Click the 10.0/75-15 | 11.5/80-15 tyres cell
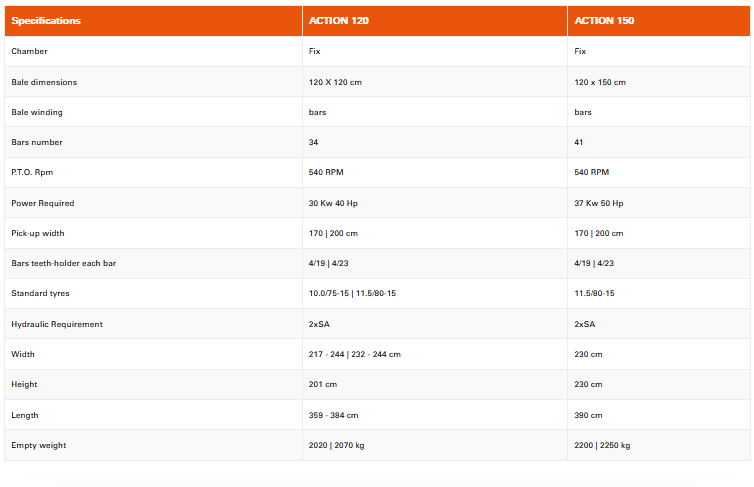 click(353, 293)
